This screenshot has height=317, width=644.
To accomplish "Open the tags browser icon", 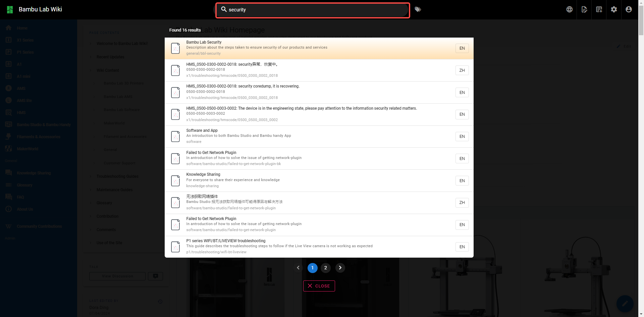I will tap(418, 9).
